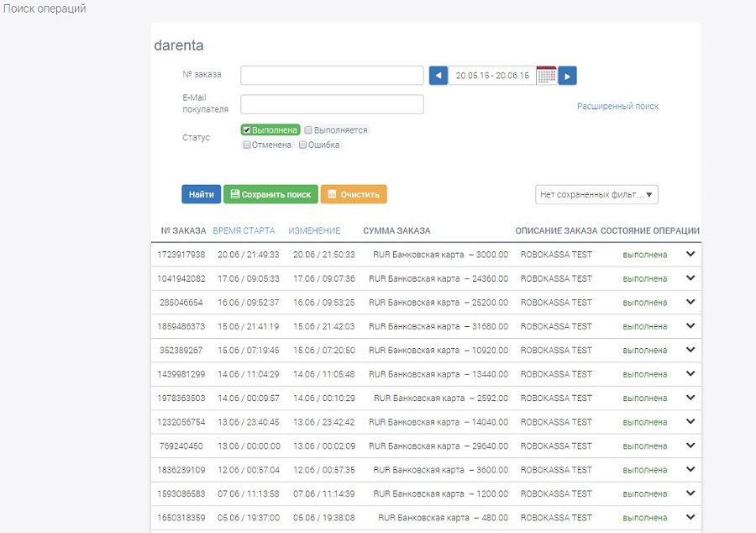The image size is (756, 533).
Task: Expand order 1439981299 row details
Action: pyautogui.click(x=690, y=374)
